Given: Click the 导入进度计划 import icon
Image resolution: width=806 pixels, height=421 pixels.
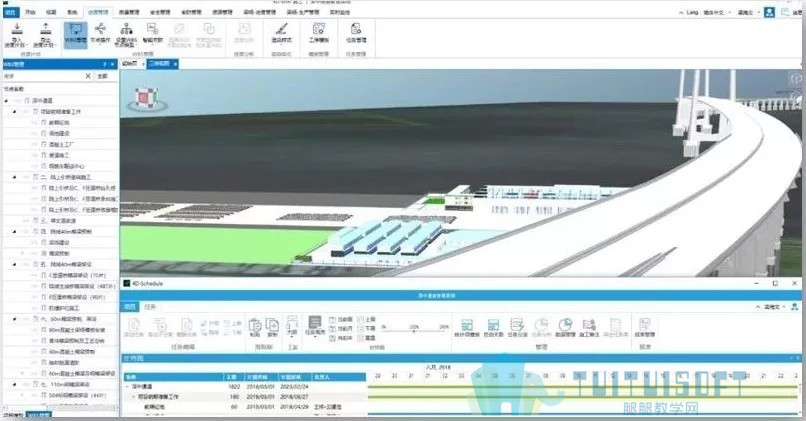Looking at the screenshot, I should [17, 29].
